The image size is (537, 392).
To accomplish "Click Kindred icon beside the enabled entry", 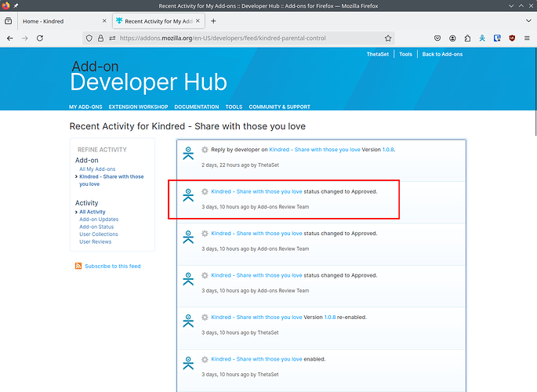I will pyautogui.click(x=188, y=363).
